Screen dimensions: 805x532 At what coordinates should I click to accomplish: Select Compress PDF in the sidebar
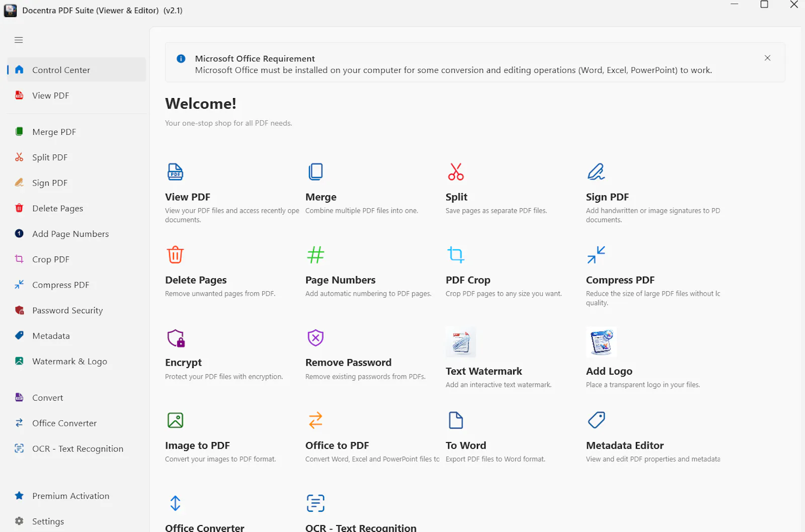(x=76, y=285)
